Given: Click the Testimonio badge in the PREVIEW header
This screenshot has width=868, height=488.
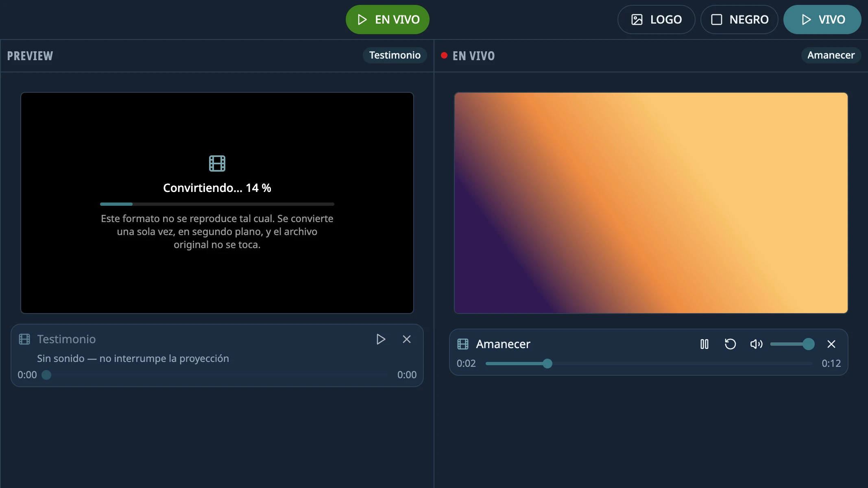Looking at the screenshot, I should click(x=395, y=55).
